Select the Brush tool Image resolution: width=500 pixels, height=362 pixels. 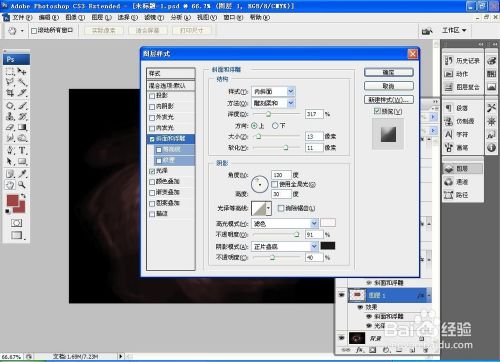point(22,106)
